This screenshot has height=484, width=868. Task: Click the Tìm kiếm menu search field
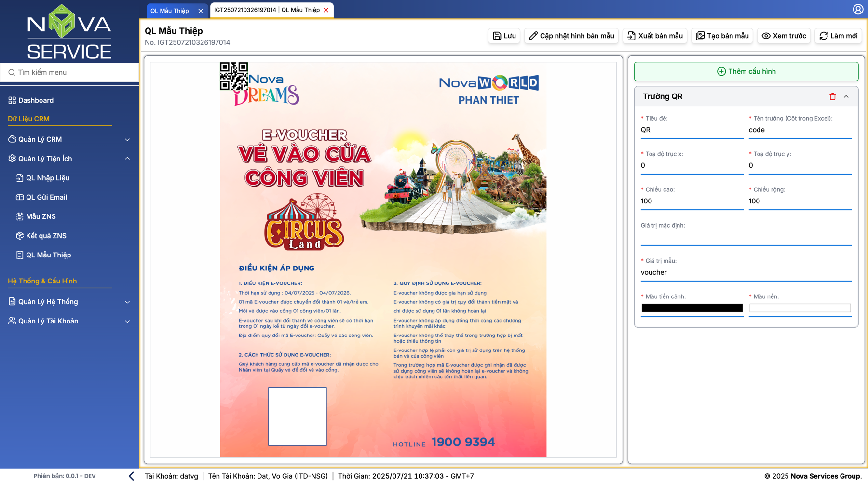point(69,72)
